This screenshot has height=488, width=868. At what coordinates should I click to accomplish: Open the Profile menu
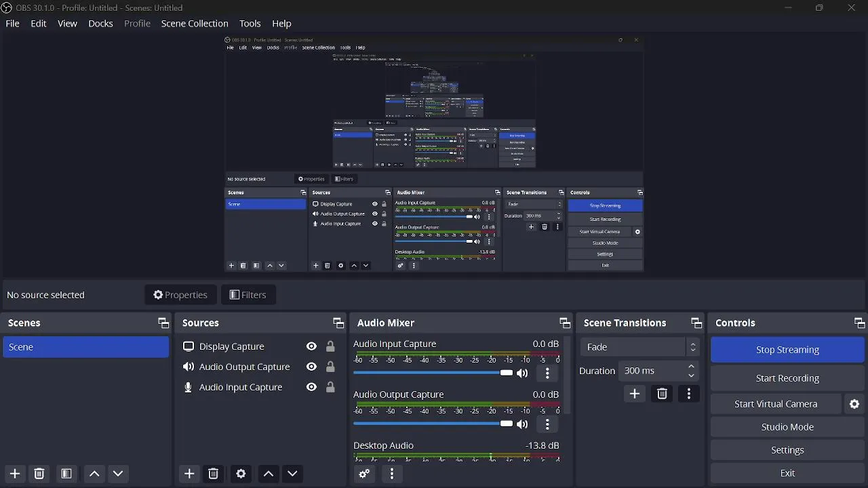tap(137, 23)
